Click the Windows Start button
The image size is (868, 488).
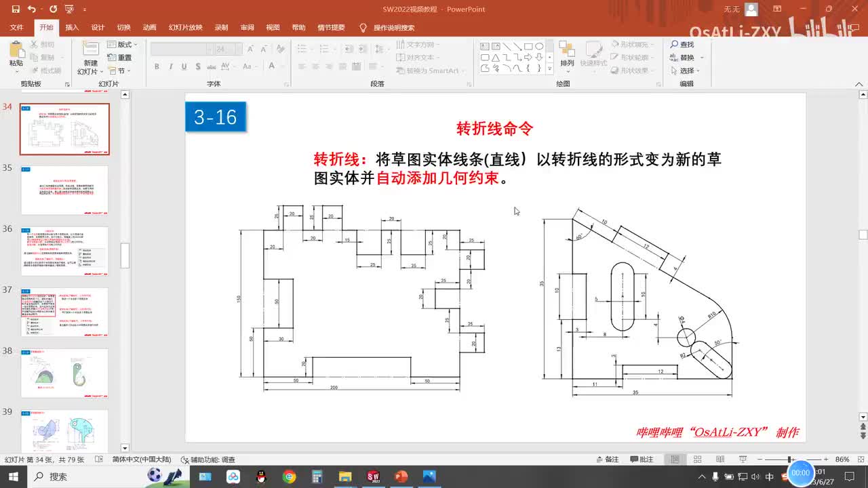14,476
